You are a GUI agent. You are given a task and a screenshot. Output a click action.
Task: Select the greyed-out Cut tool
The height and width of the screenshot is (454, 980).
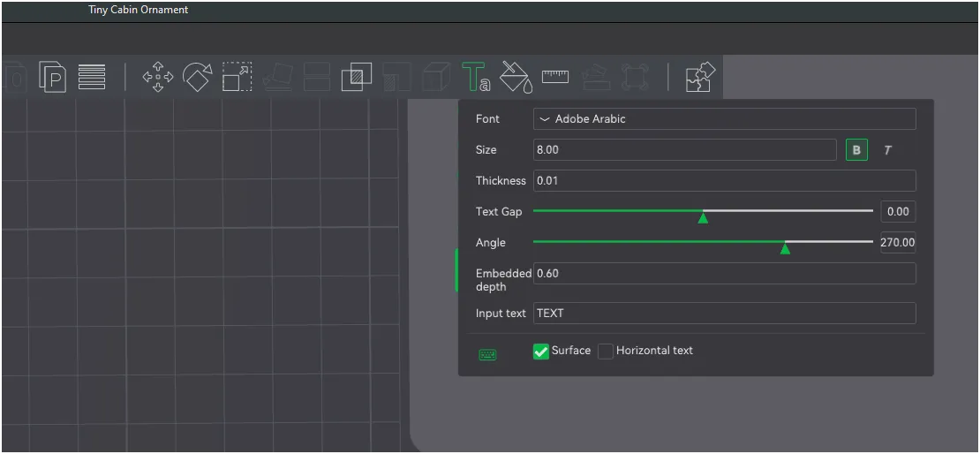317,77
